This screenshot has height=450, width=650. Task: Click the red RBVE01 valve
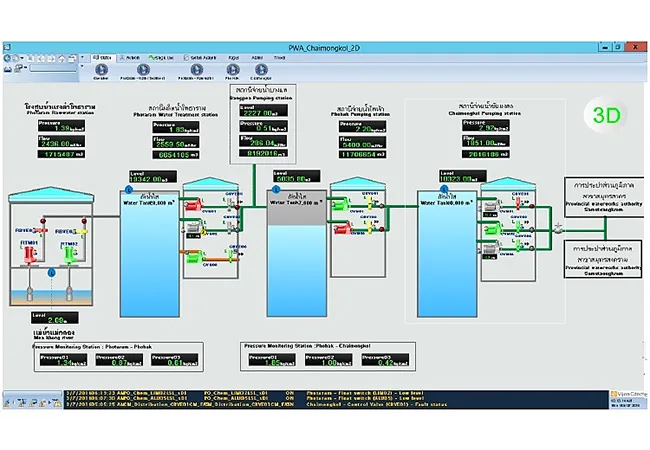40,230
